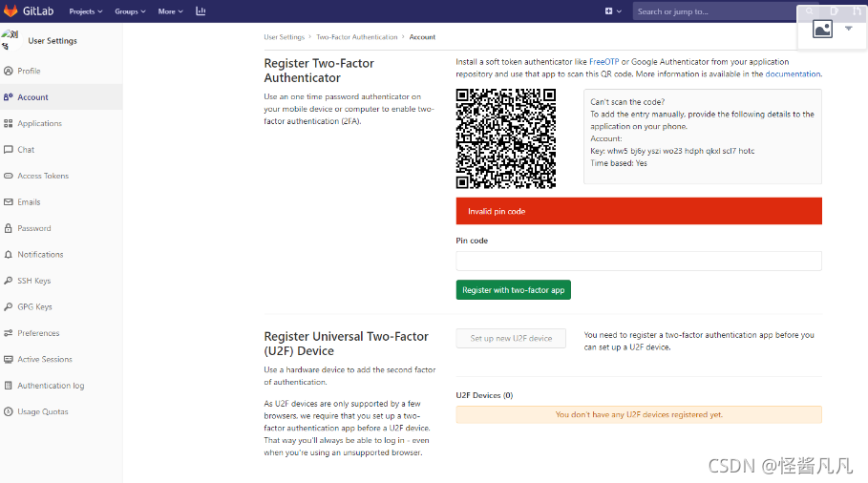Screen dimensions: 868x483
Task: Click the SSH Keys key icon
Action: 9,281
